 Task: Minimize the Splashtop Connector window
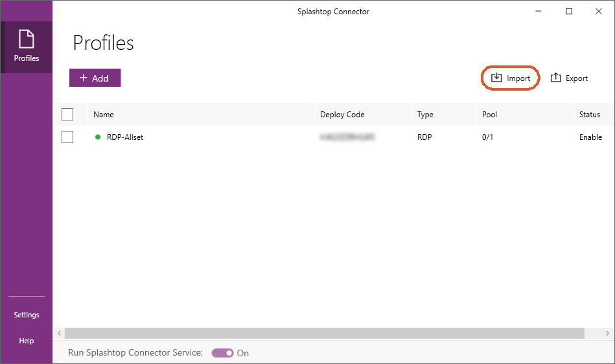[x=538, y=12]
